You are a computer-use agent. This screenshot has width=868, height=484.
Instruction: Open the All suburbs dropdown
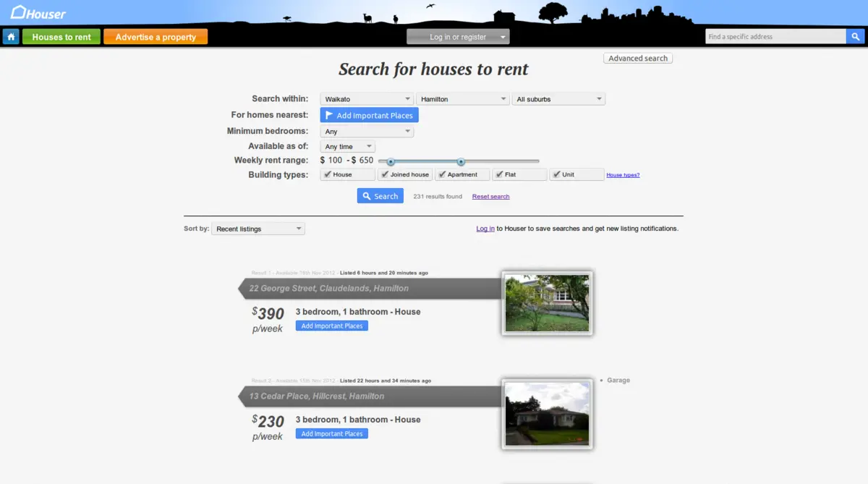click(558, 99)
